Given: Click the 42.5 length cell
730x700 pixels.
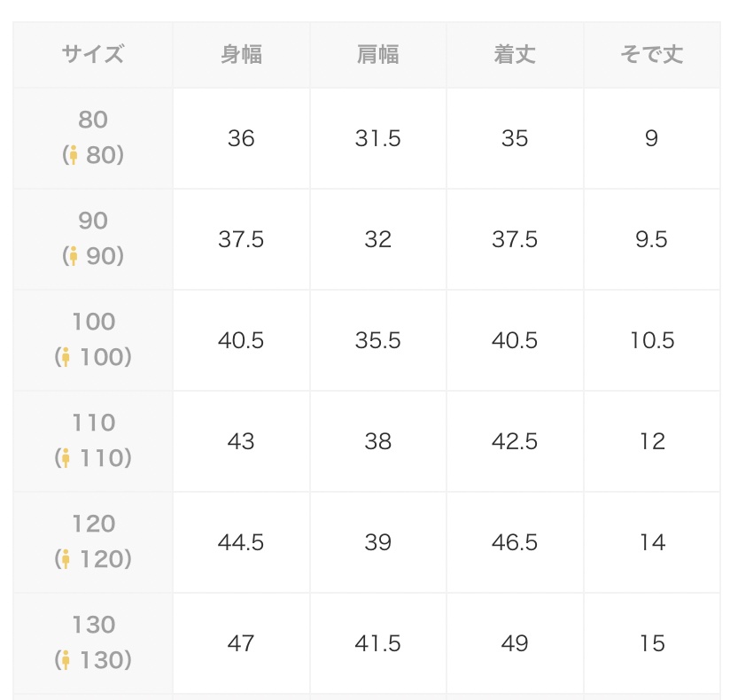Looking at the screenshot, I should pyautogui.click(x=515, y=441).
